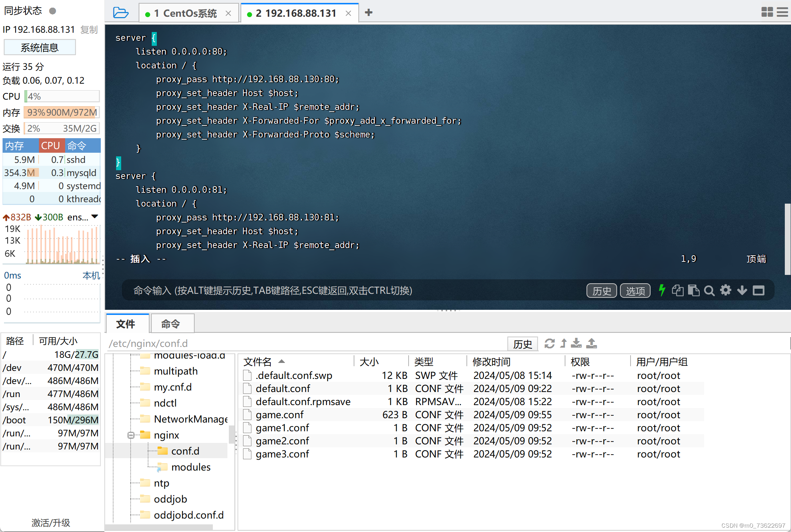Sort by file name column arrow

pos(281,361)
